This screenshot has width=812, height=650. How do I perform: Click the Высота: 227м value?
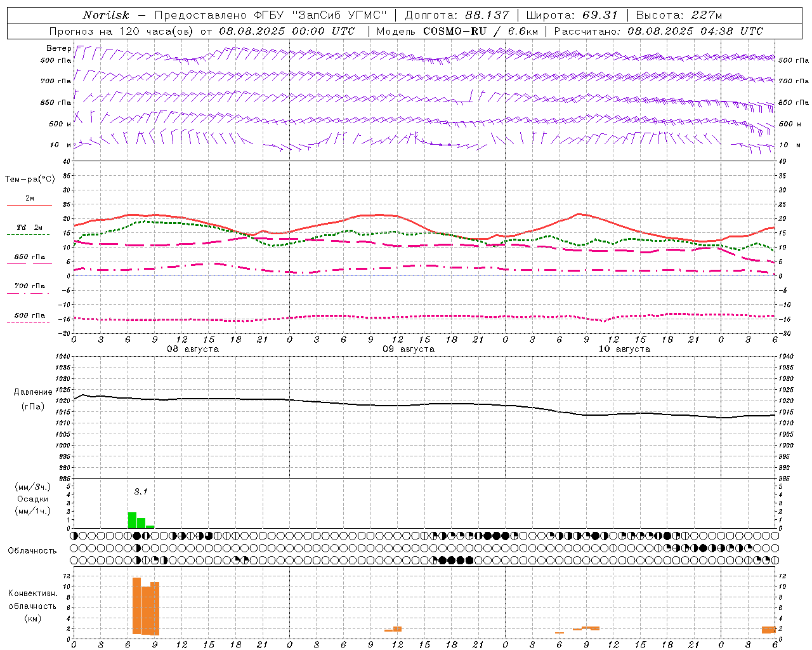click(x=679, y=15)
